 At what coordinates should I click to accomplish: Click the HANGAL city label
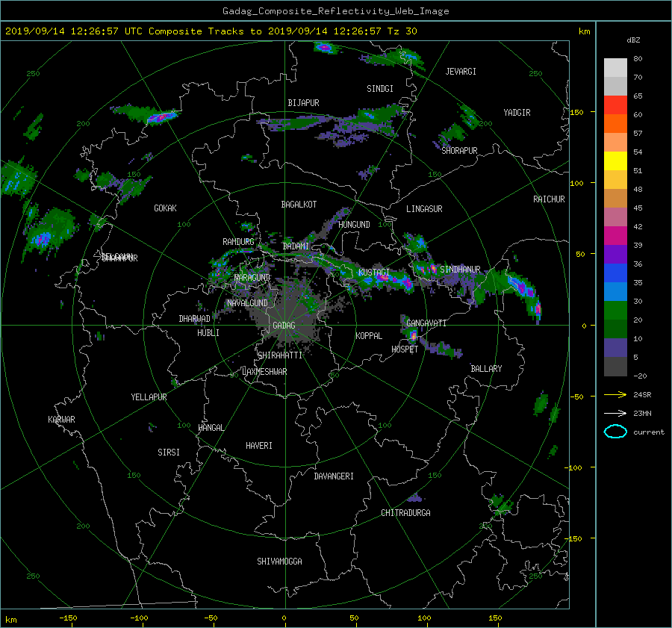[211, 428]
